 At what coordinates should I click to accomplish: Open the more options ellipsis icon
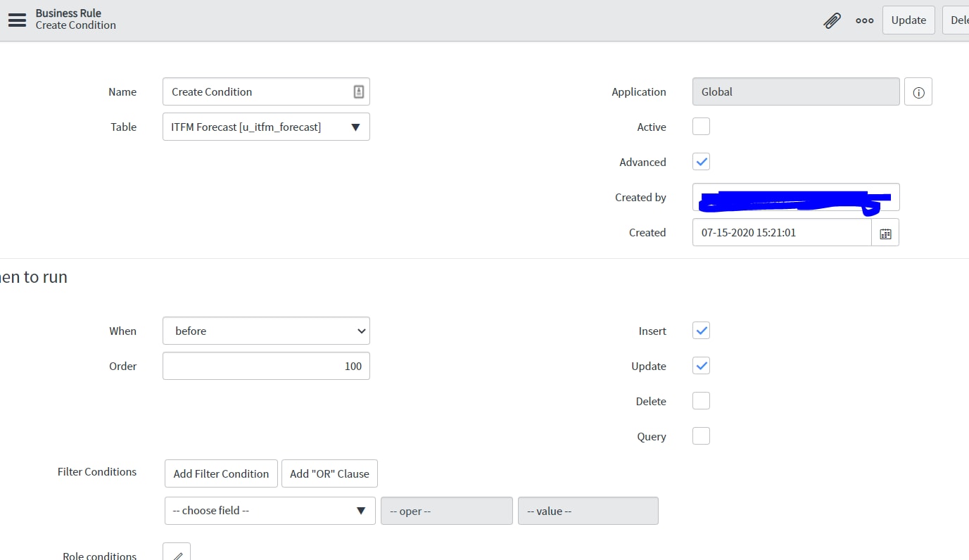(865, 20)
